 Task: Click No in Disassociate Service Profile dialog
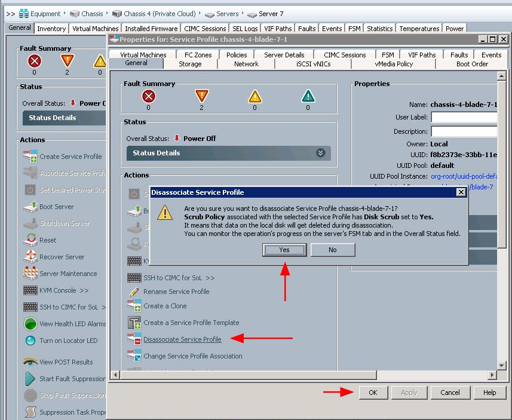tap(333, 250)
